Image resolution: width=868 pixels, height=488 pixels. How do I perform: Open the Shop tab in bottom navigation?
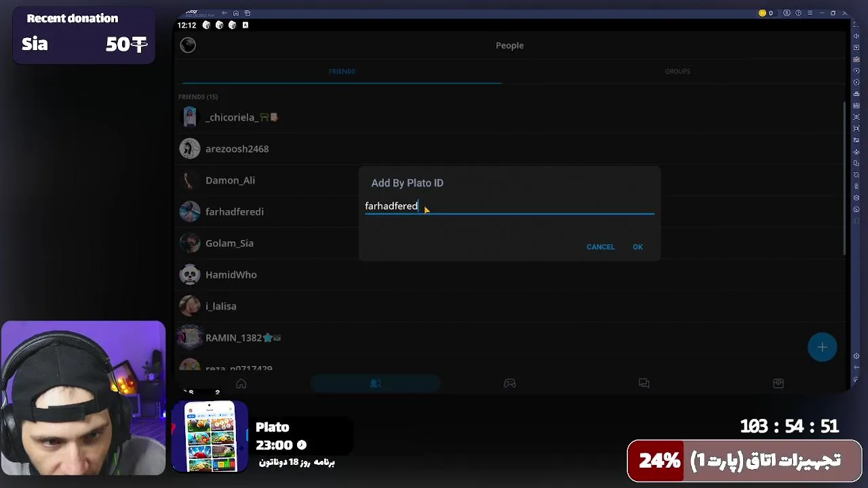coord(778,384)
